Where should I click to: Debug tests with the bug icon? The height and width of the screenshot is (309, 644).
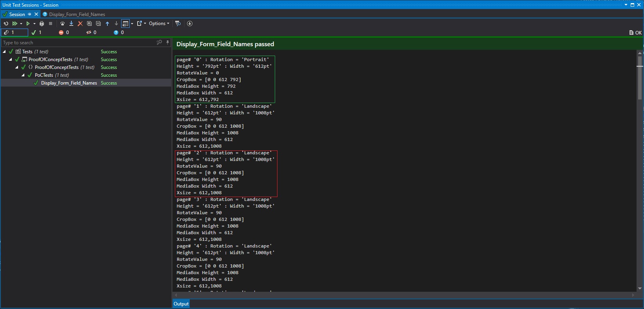pos(42,23)
